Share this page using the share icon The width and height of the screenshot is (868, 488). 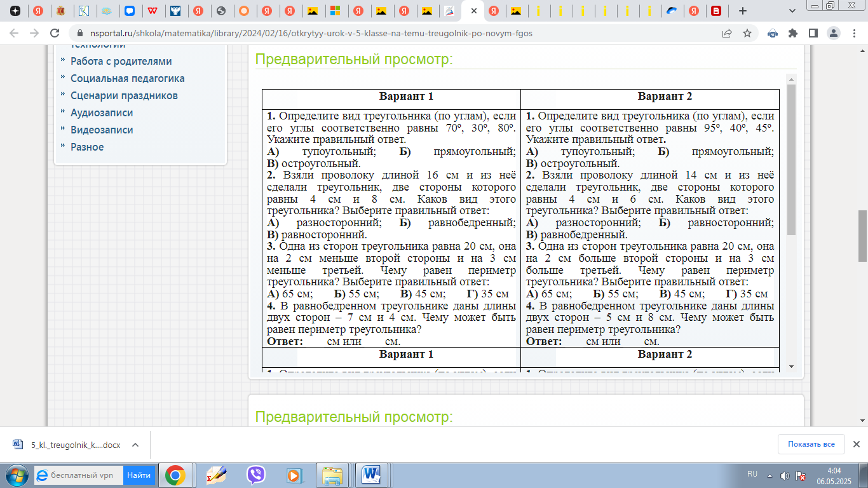point(727,33)
